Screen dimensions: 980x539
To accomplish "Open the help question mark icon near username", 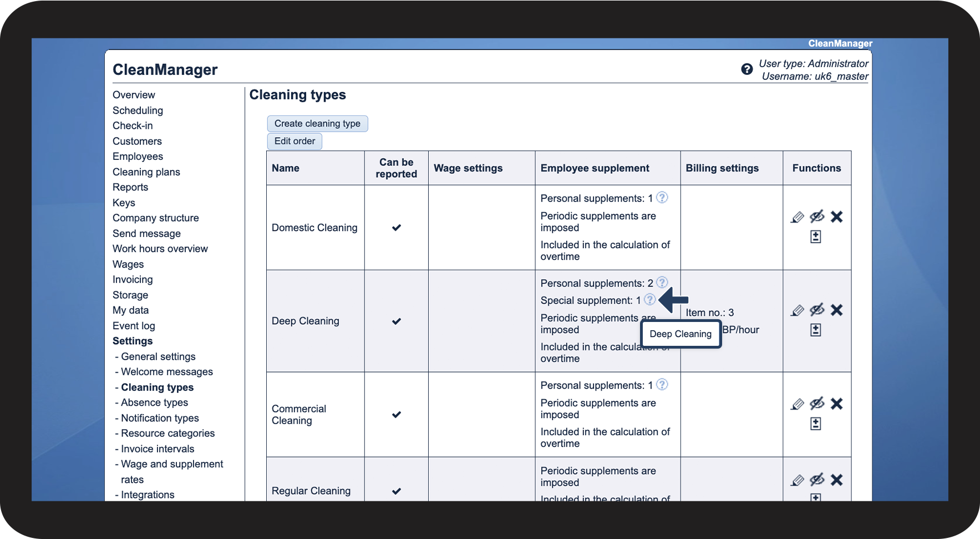I will click(x=747, y=69).
